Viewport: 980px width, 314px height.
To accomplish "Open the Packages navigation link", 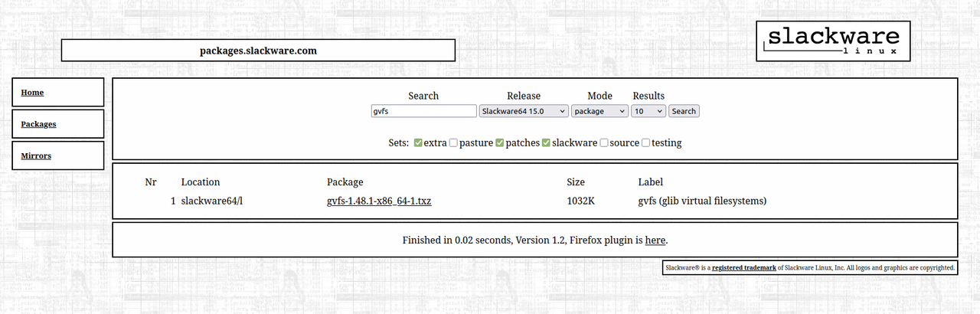I will click(38, 124).
